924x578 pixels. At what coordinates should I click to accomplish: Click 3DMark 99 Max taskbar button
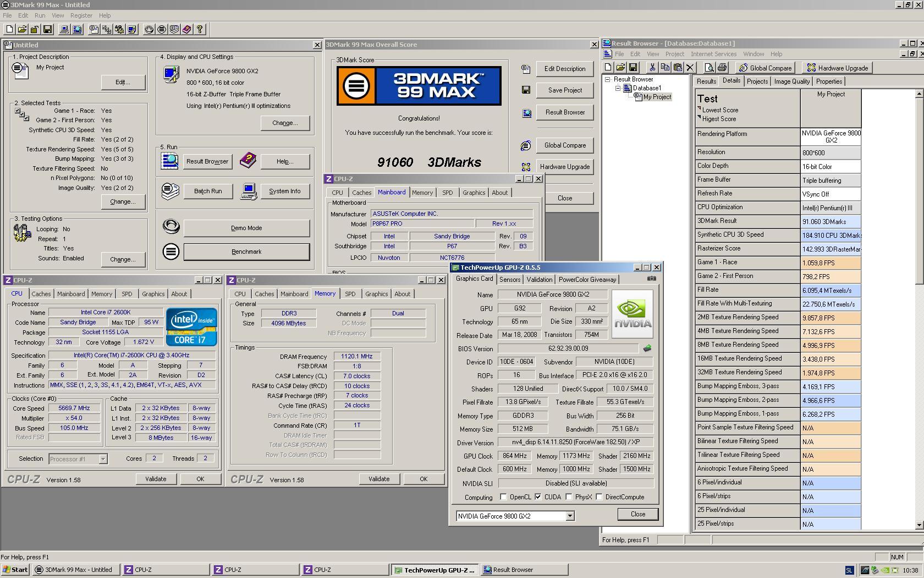(x=76, y=570)
